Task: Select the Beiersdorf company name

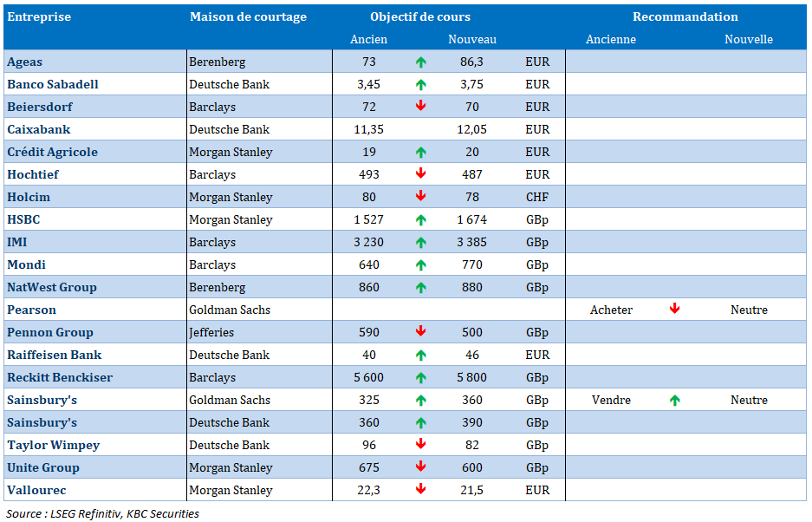Action: pos(40,108)
